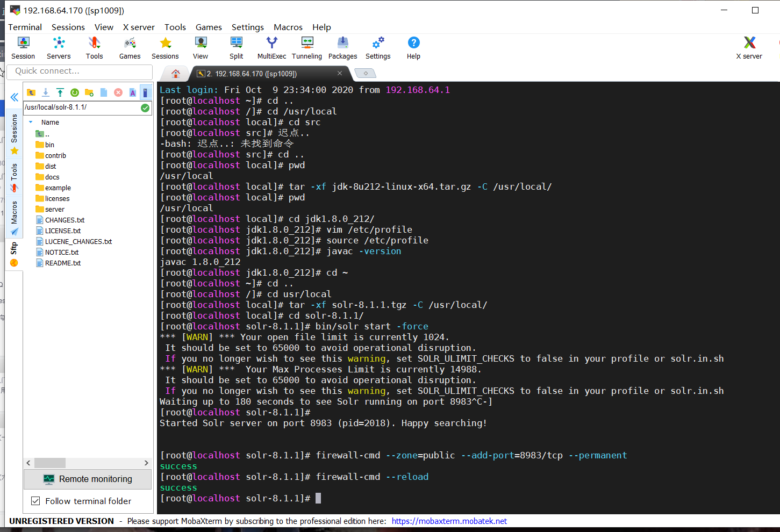780x532 pixels.
Task: Toggle Follow terminal folder checkbox
Action: click(35, 501)
